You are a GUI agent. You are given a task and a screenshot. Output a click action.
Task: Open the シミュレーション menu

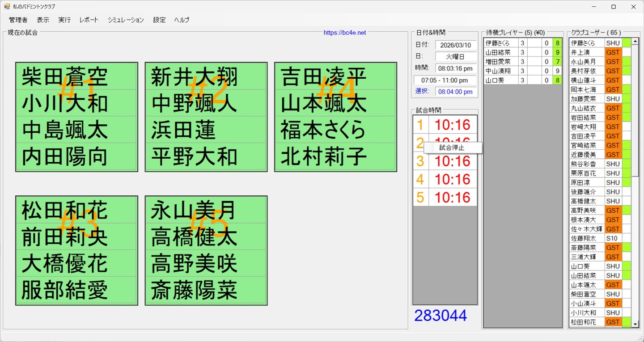[x=126, y=20]
